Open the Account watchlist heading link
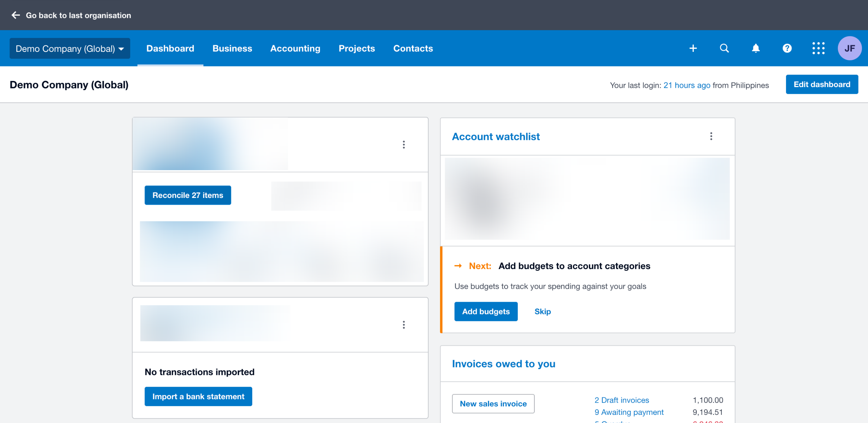This screenshot has height=423, width=868. [x=496, y=136]
